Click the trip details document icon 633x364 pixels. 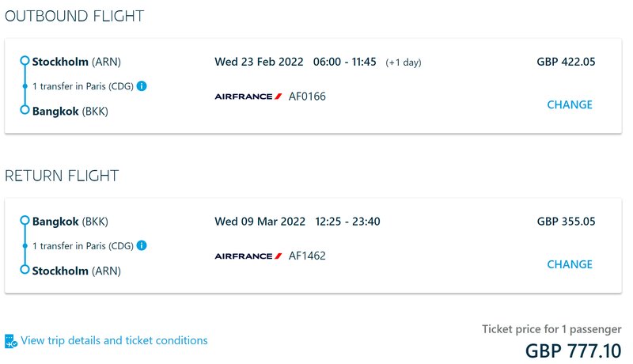(x=11, y=341)
